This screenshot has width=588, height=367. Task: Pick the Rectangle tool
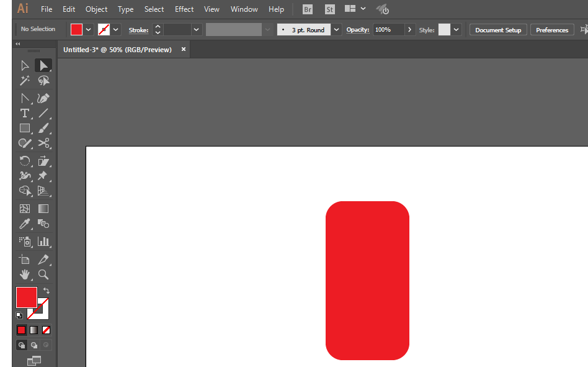[x=25, y=128]
